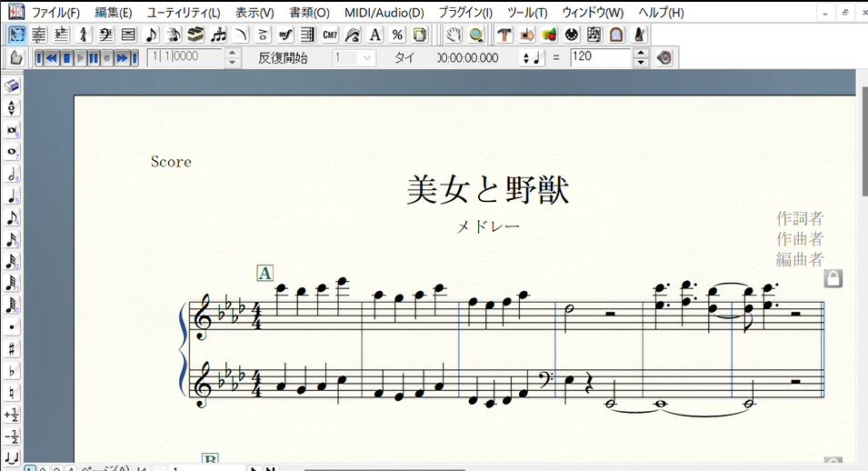Screen dimensions: 868x471
Task: Choose the Expression tool marked mf
Action: click(285, 35)
